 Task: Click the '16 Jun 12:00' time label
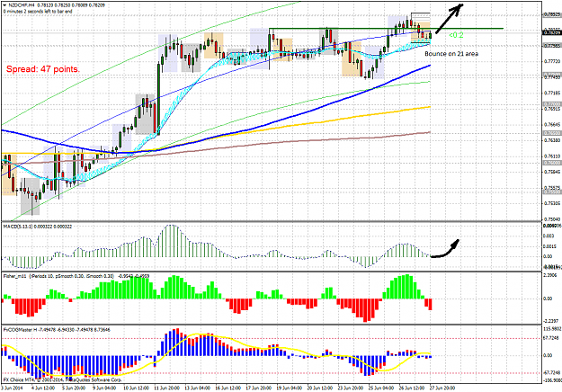click(227, 388)
